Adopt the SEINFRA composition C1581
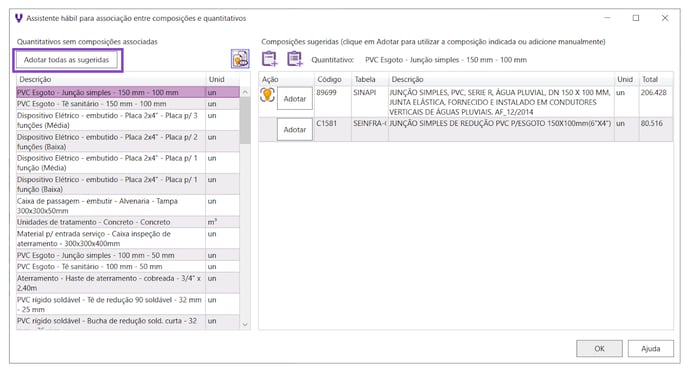The height and width of the screenshot is (367, 688). click(294, 130)
